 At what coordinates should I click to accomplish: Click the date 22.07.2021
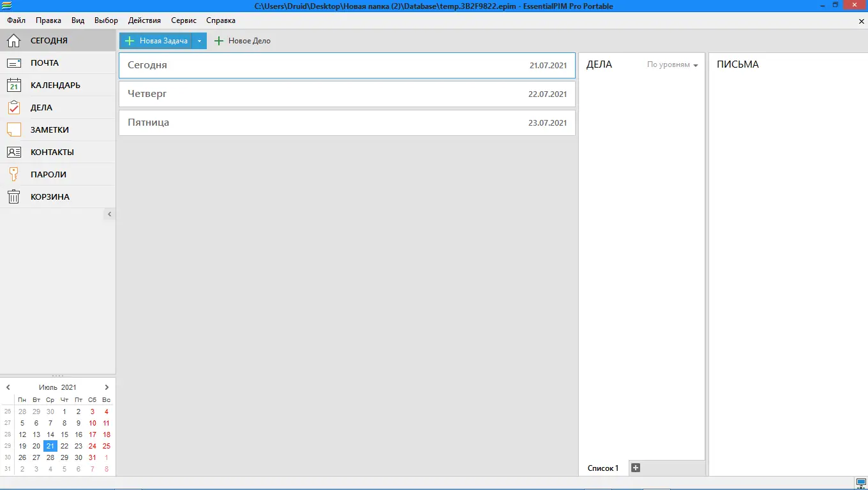click(548, 94)
